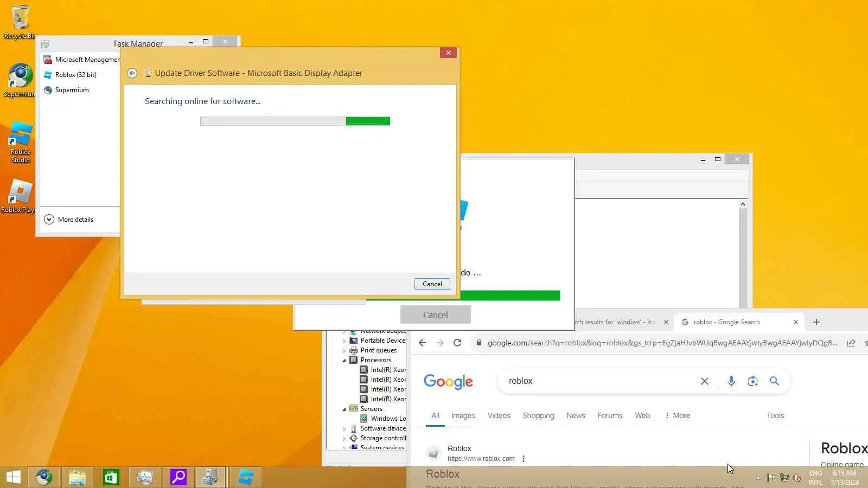Click the browser back arrow
Screen dimensions: 868x488
pos(423,343)
